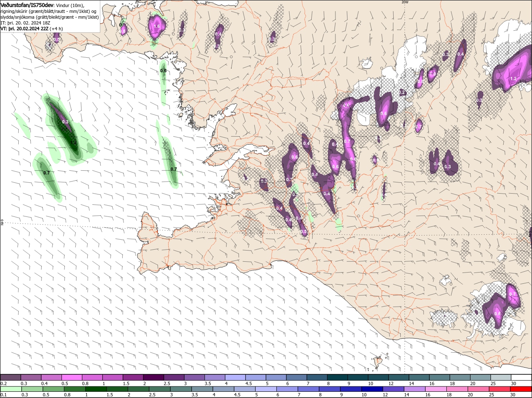Pick the snow legend swatch between 8 and 9

(337, 378)
